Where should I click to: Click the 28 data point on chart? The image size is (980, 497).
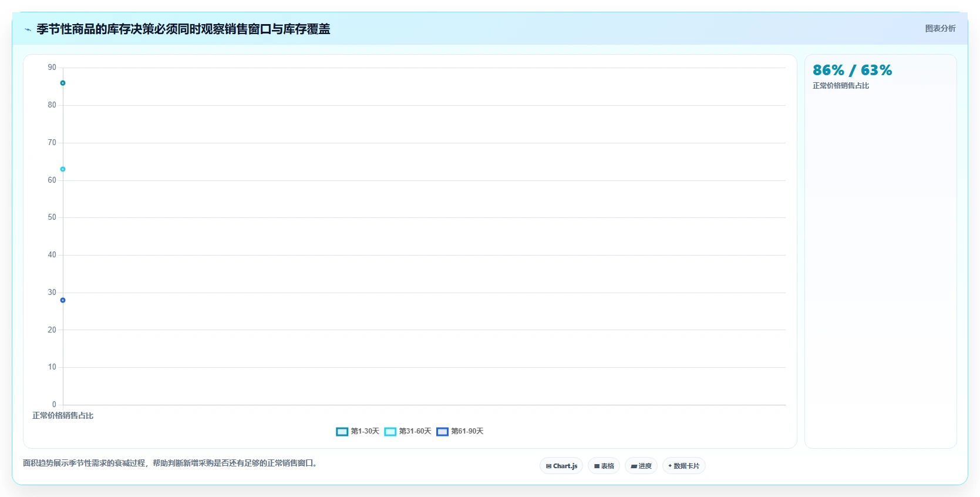pos(63,300)
